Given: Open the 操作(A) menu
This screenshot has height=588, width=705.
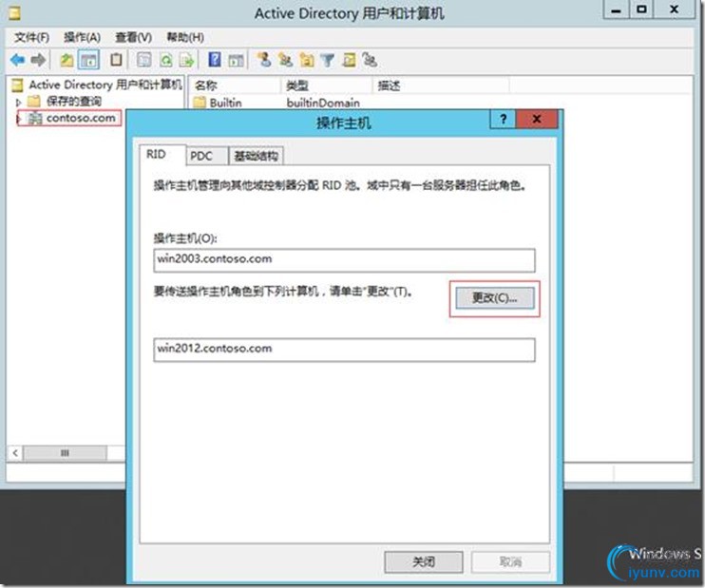Looking at the screenshot, I should [82, 37].
